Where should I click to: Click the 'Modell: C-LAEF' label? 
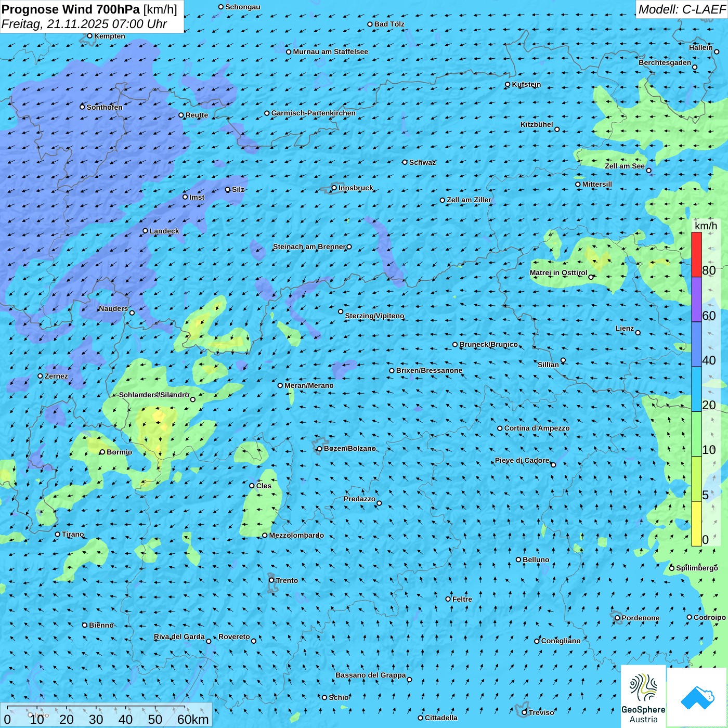[x=682, y=9]
